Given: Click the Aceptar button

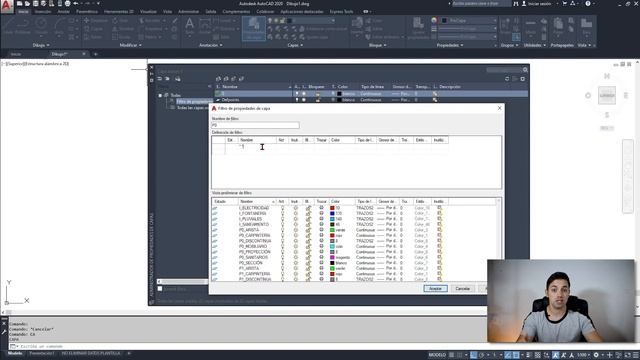Looking at the screenshot, I should click(436, 289).
